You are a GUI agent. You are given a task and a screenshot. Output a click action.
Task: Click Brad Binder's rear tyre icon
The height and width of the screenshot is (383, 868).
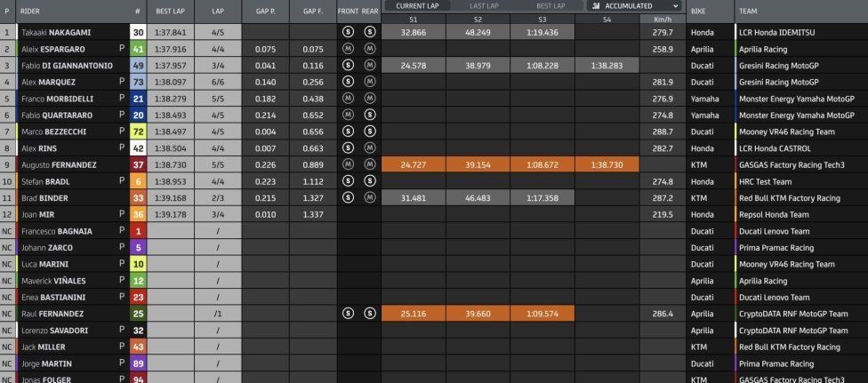coord(370,197)
